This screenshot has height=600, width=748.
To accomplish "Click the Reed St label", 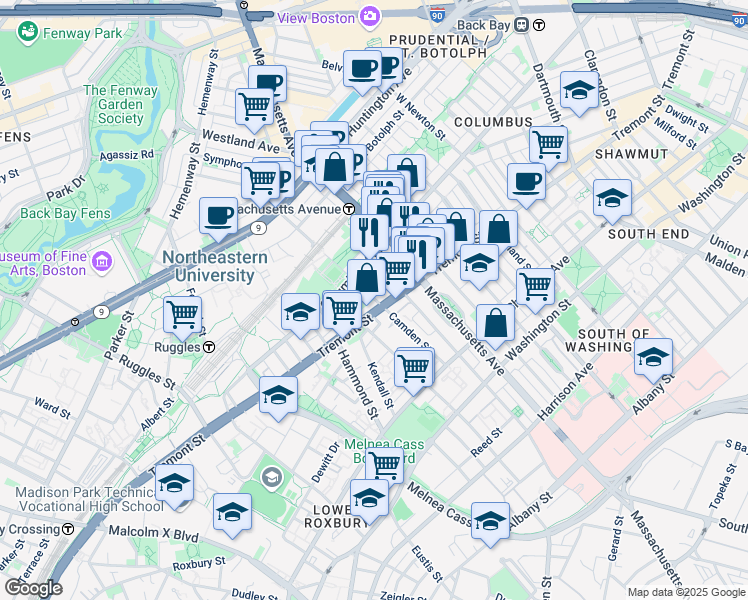I will [x=486, y=443].
